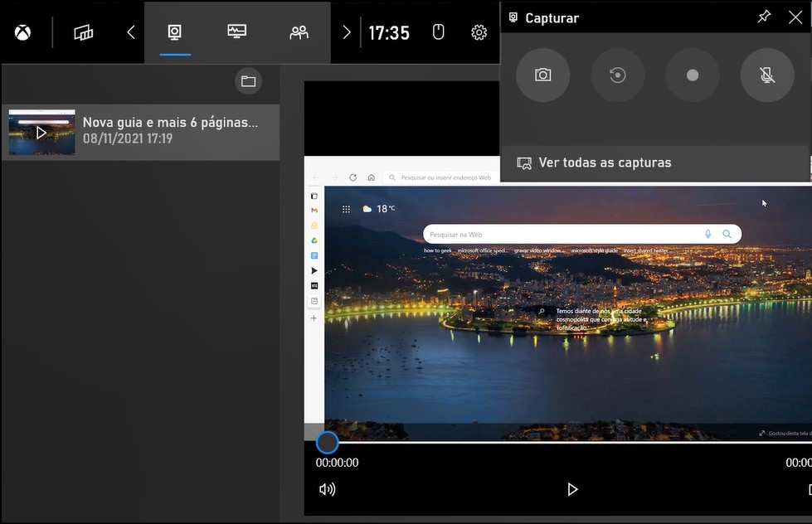Take a screenshot with the camera icon
The height and width of the screenshot is (524, 812).
click(x=542, y=75)
